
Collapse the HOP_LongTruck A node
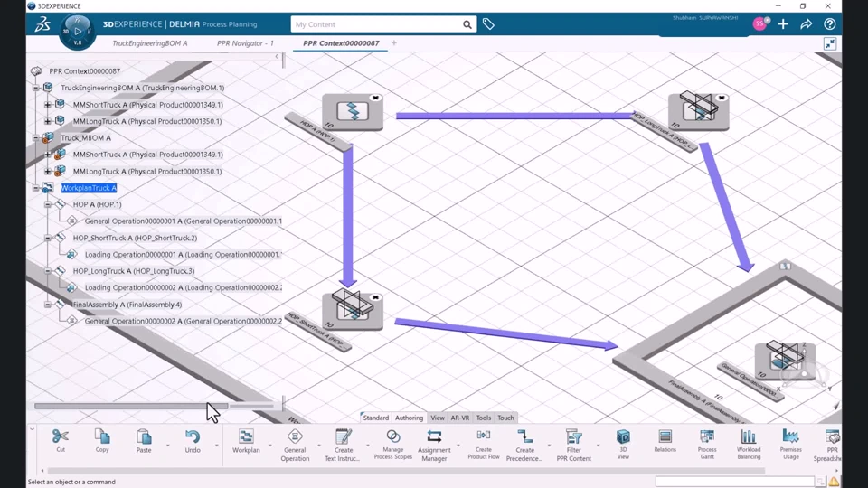(x=48, y=271)
